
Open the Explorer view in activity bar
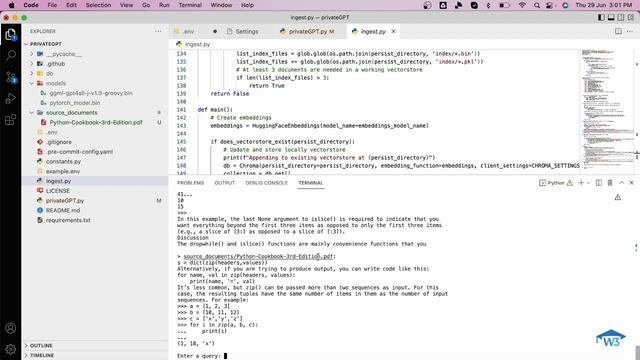[x=11, y=35]
